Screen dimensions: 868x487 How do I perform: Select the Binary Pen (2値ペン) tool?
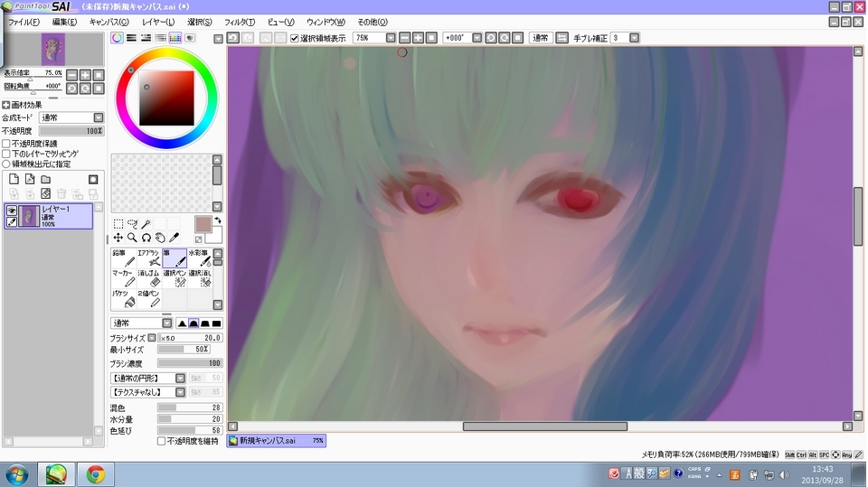pyautogui.click(x=149, y=299)
